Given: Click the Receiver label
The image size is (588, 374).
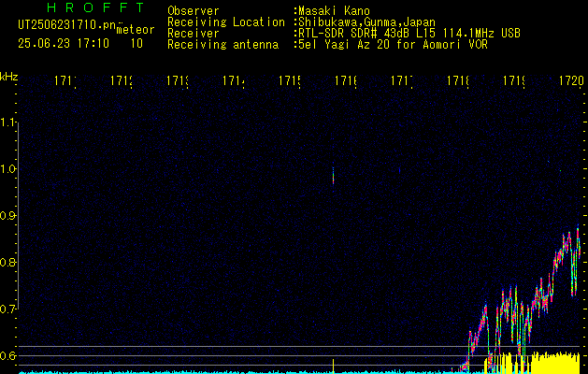Looking at the screenshot, I should 194,34.
